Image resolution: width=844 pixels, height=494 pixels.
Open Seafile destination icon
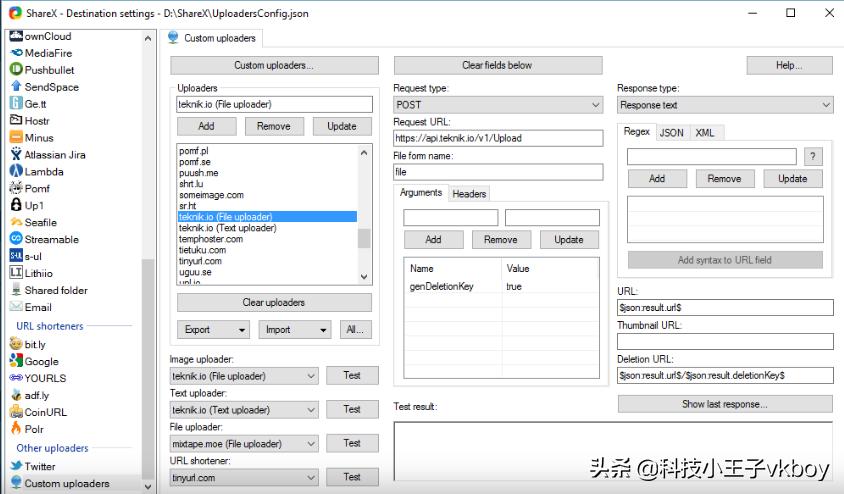click(x=16, y=222)
